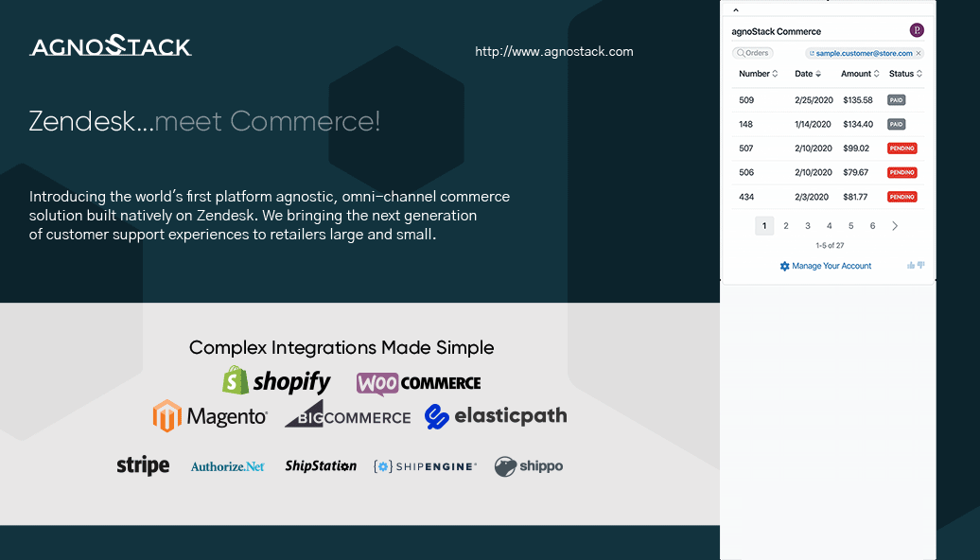Open order number 148
The width and height of the screenshot is (980, 560).
click(745, 124)
